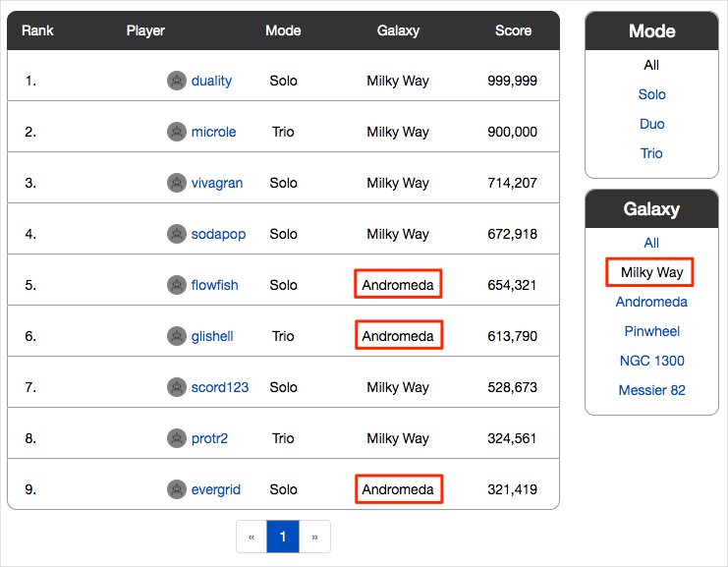
Task: Filter leaderboard by Solo mode
Action: pos(651,94)
